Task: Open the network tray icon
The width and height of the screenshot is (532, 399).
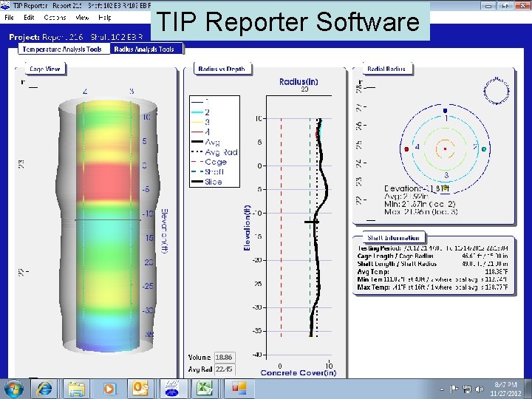Action: [467, 389]
